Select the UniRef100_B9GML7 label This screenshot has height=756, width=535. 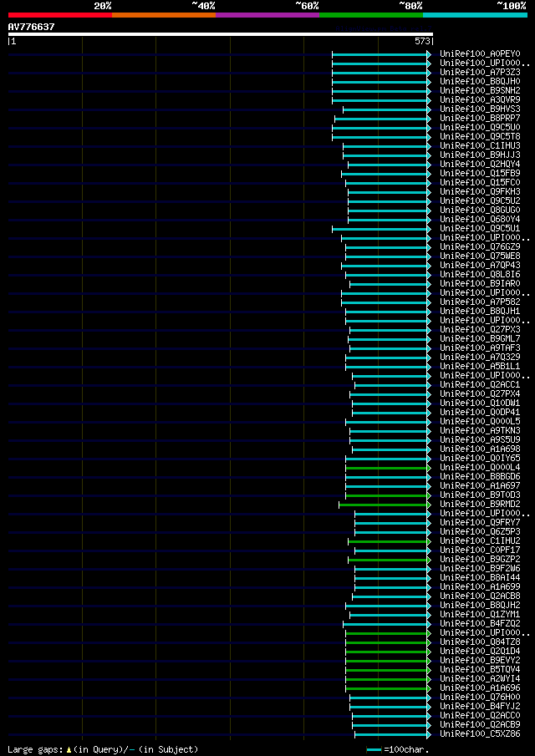[480, 339]
